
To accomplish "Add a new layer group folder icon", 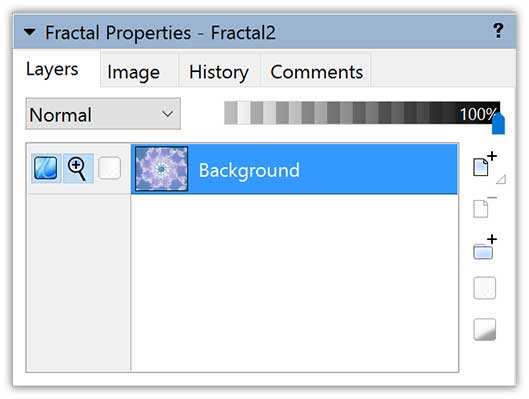I will tap(484, 247).
